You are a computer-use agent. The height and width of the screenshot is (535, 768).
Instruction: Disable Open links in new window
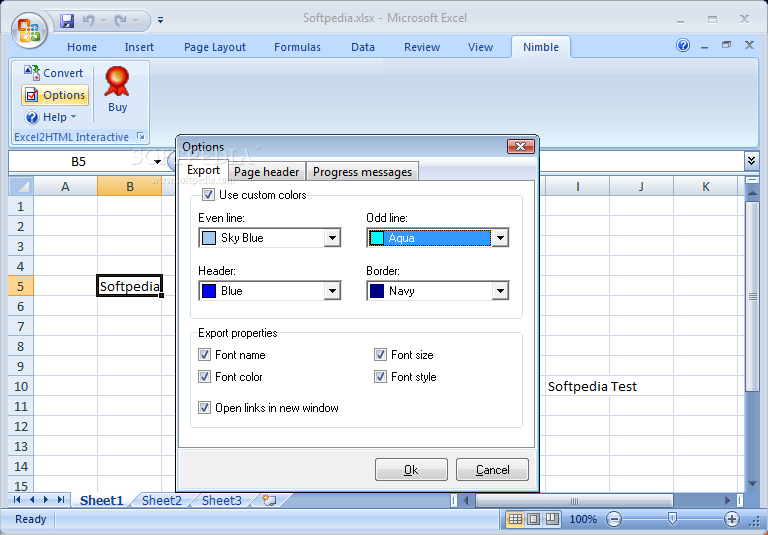204,407
